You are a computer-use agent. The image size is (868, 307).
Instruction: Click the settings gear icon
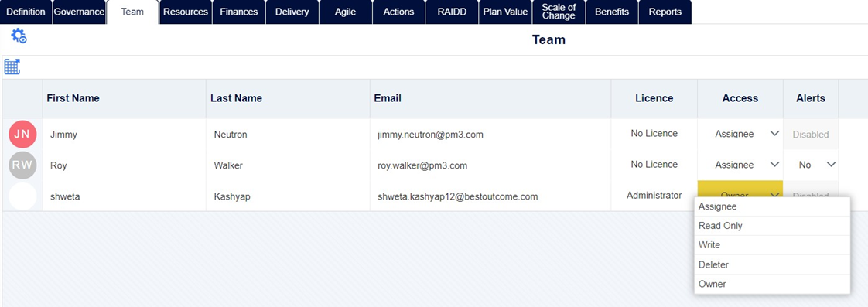click(x=19, y=36)
